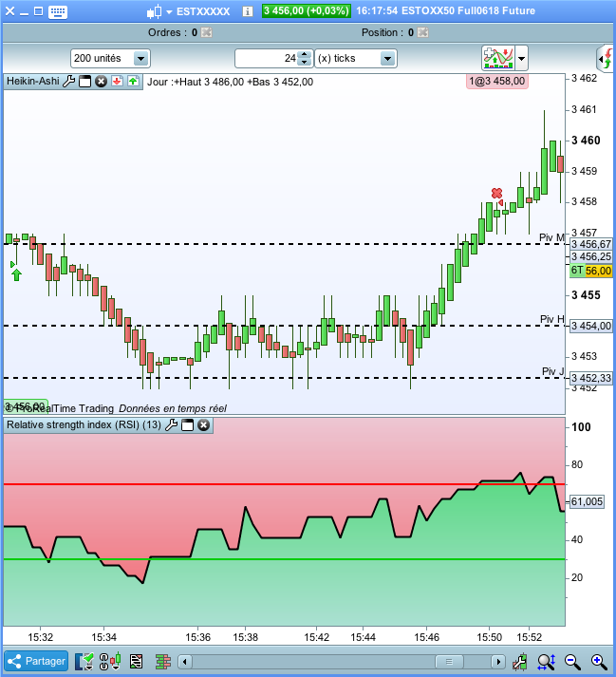616x677 pixels.
Task: Click the Jour :+Haut 3 486,00 +Bas text
Action: point(230,82)
